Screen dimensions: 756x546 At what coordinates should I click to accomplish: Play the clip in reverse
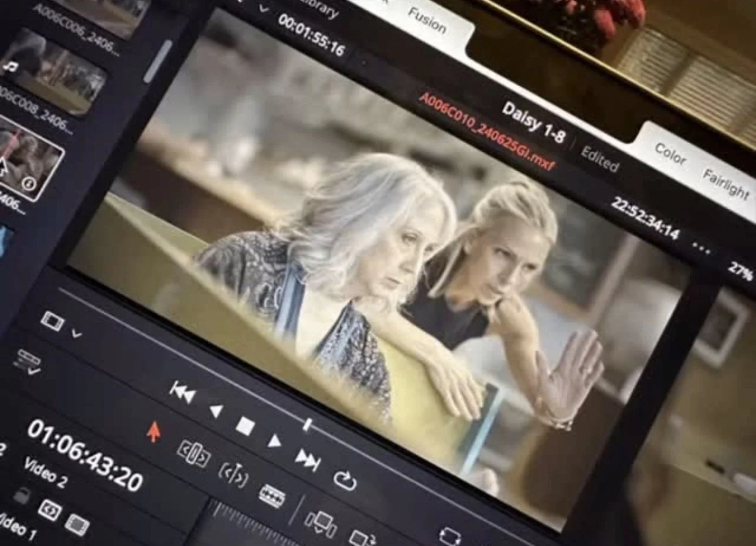point(216,411)
